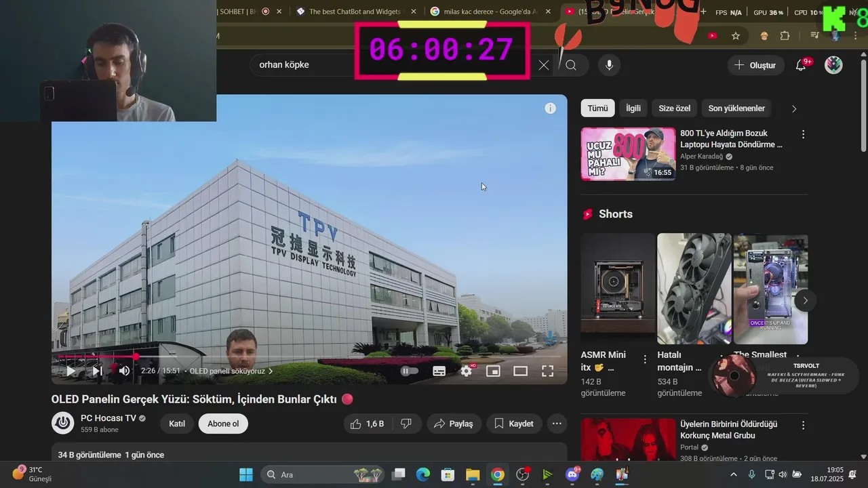868x488 pixels.
Task: Clear the 'orhan köpke' search text
Action: point(543,65)
